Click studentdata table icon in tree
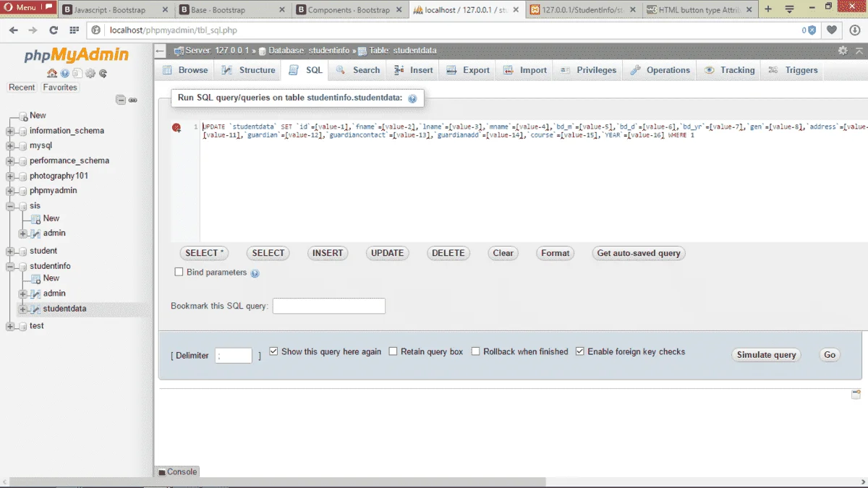Screen dimensions: 868x488 click(x=35, y=309)
